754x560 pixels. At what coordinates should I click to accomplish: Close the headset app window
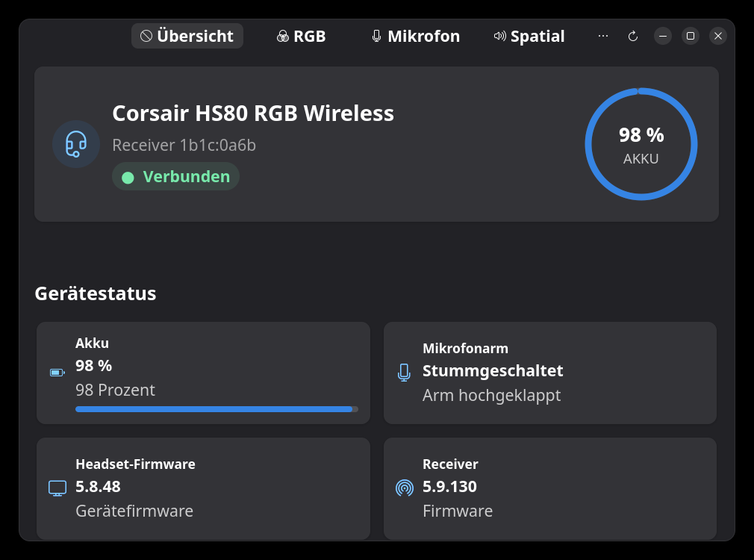pyautogui.click(x=718, y=36)
